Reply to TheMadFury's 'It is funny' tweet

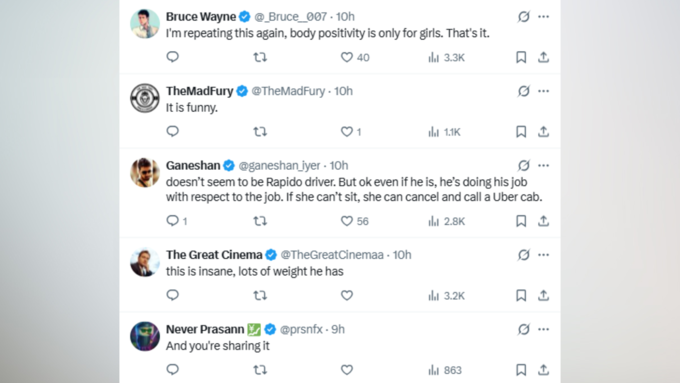coord(173,131)
